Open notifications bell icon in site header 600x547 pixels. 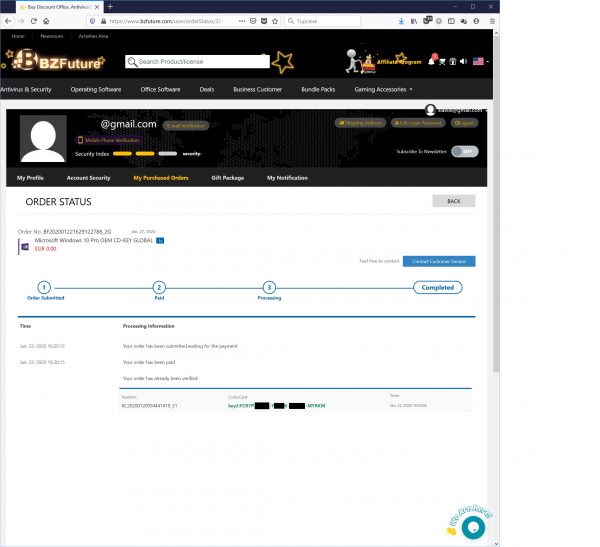pyautogui.click(x=432, y=61)
